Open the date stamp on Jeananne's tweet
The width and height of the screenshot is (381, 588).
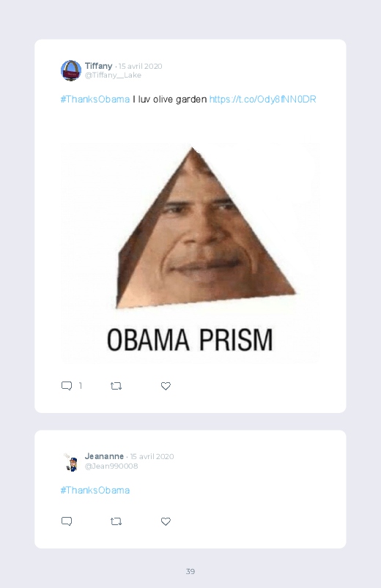point(152,457)
